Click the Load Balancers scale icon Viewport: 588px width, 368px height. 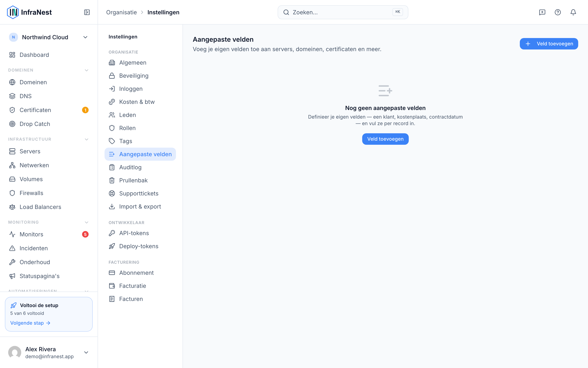12,207
